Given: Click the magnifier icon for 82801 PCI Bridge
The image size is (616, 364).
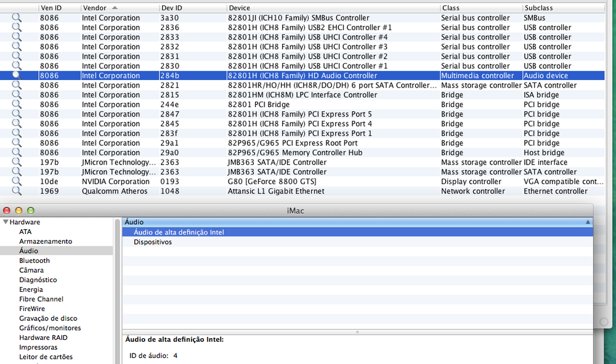Looking at the screenshot, I should [17, 105].
